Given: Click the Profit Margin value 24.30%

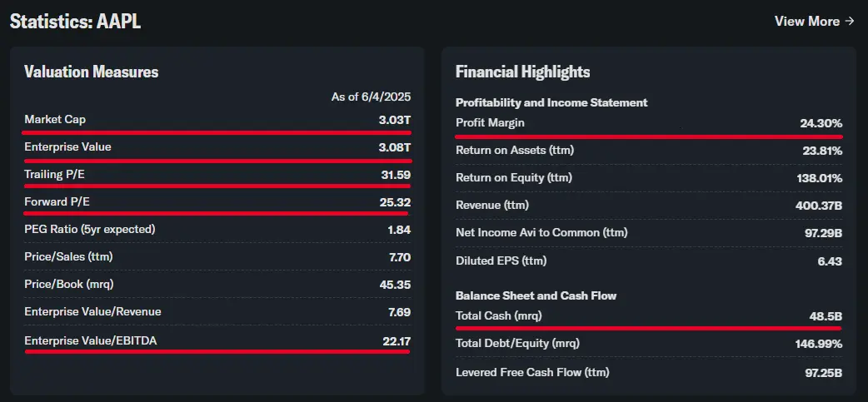Looking at the screenshot, I should pos(821,123).
